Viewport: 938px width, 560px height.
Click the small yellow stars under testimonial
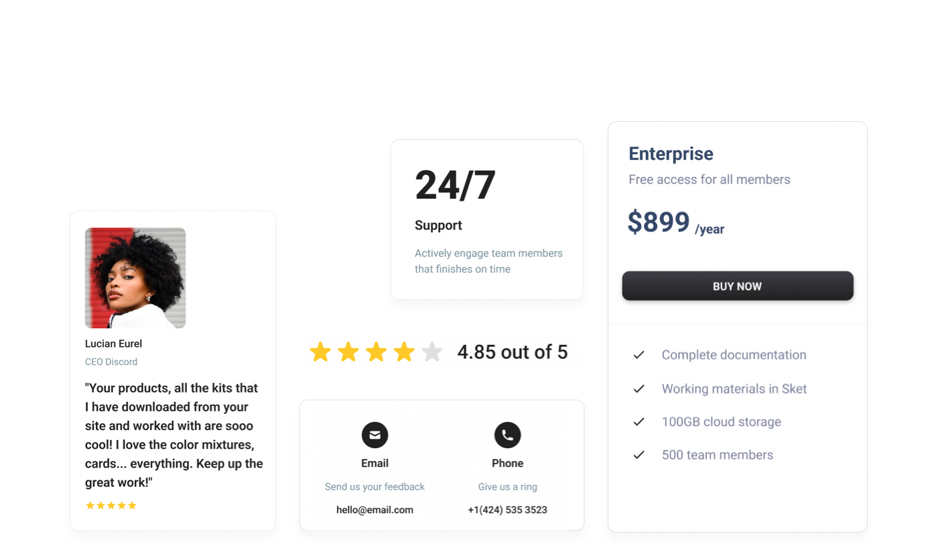pos(111,505)
